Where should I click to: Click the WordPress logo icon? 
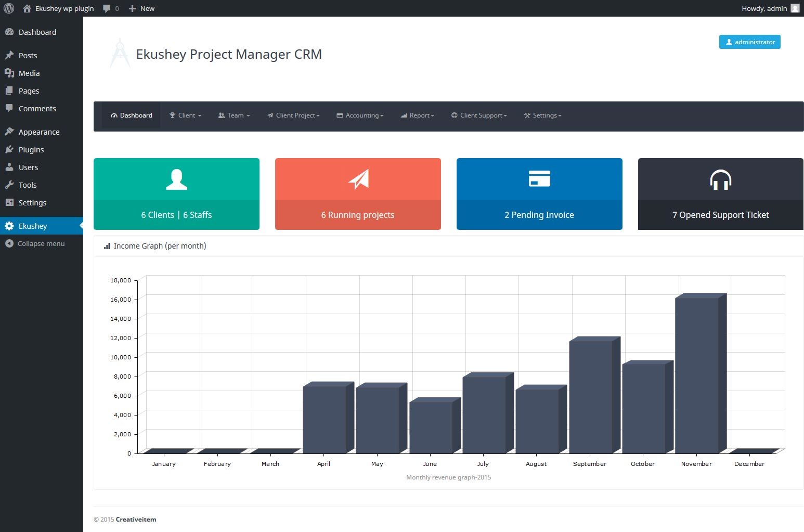pos(9,8)
